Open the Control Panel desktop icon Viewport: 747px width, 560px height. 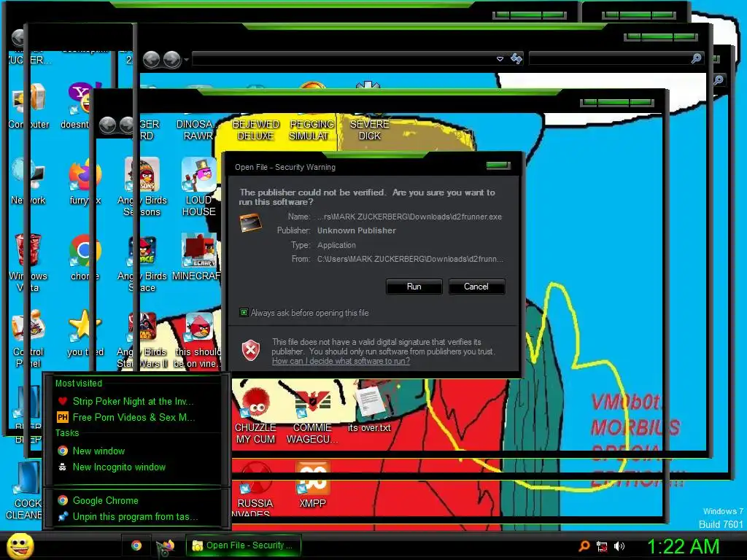(28, 338)
